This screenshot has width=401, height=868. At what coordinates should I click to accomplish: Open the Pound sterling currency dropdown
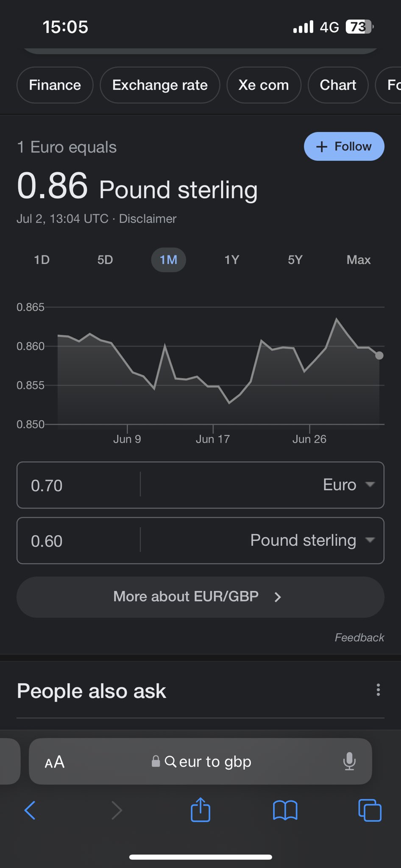pyautogui.click(x=312, y=540)
